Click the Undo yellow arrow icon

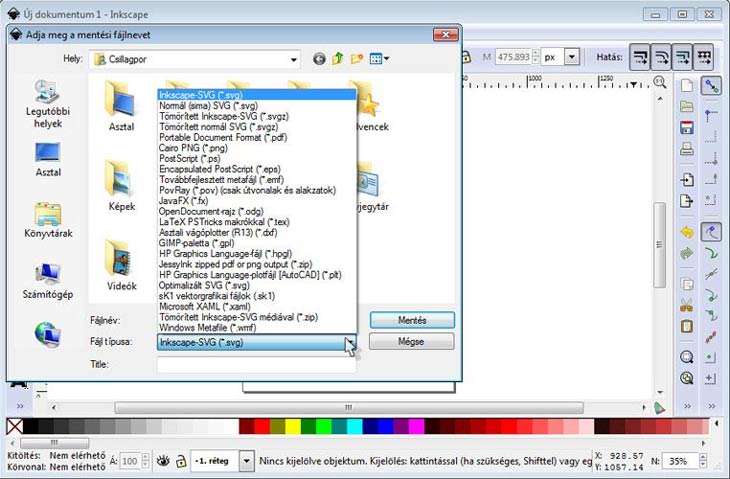coord(687,232)
